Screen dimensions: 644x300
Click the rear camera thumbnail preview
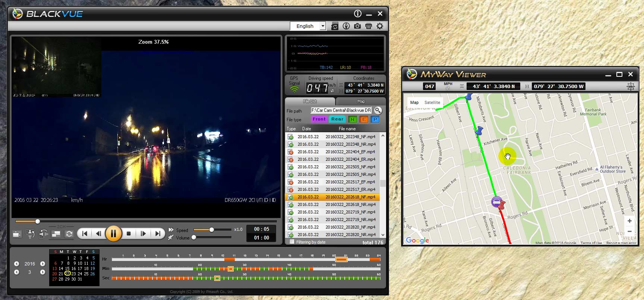56,67
